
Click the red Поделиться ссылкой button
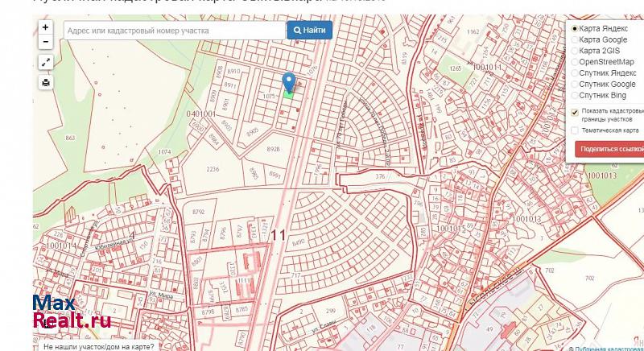pyautogui.click(x=610, y=149)
